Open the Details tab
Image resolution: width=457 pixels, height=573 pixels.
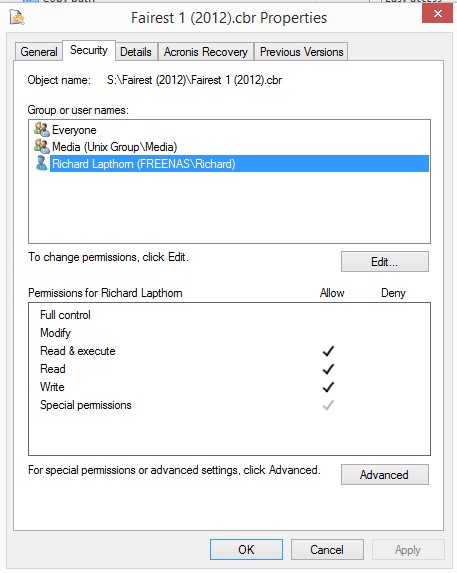click(x=136, y=52)
